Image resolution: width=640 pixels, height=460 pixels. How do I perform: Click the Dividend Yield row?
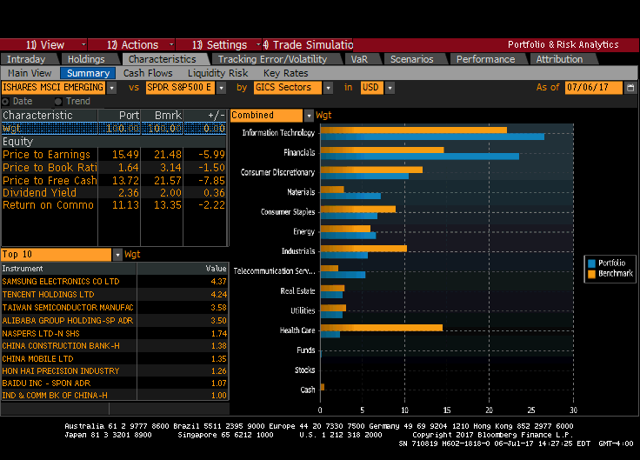tap(114, 193)
